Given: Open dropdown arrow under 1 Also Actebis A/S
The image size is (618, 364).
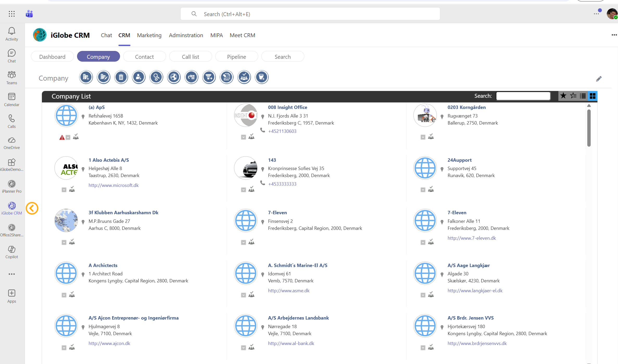Looking at the screenshot, I should (64, 190).
